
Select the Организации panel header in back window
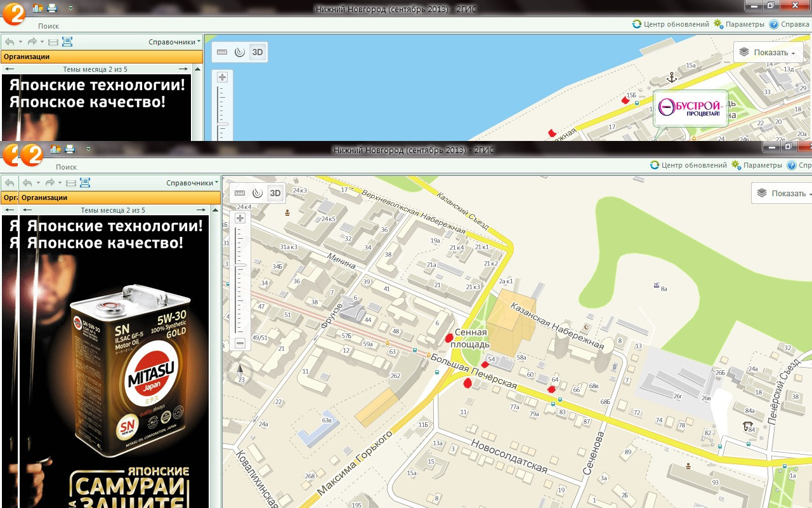pos(101,57)
